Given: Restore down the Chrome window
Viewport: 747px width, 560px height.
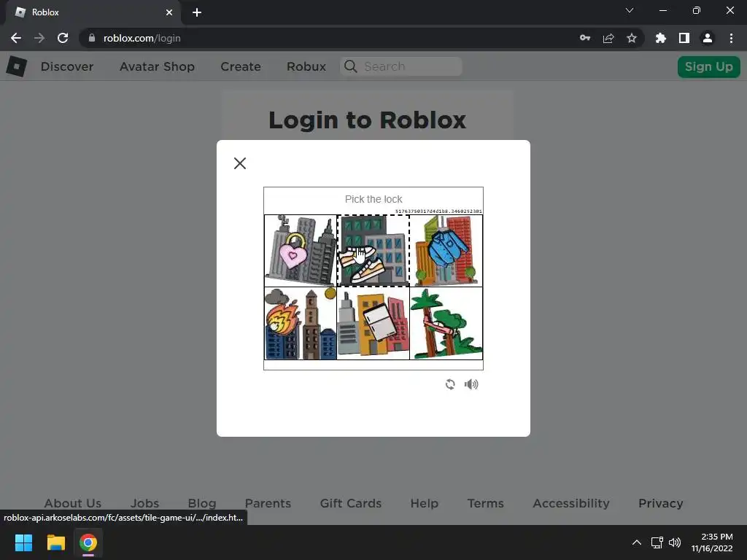Looking at the screenshot, I should click(697, 10).
